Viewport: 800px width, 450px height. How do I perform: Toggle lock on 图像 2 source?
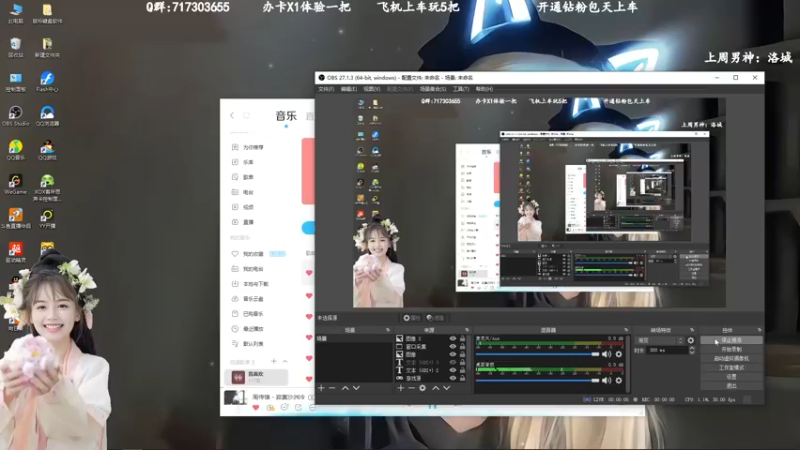pyautogui.click(x=463, y=338)
